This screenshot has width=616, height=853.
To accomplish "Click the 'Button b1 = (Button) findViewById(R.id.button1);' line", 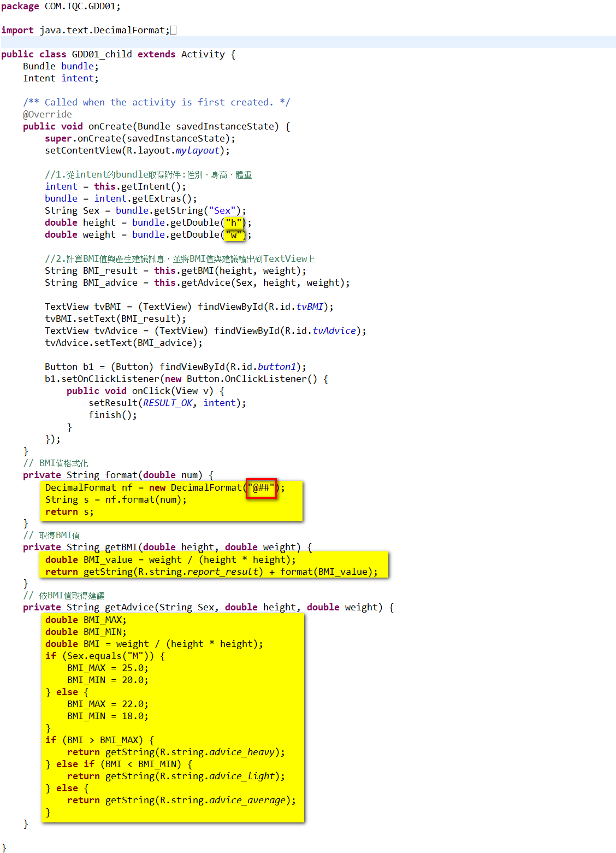I will point(176,367).
